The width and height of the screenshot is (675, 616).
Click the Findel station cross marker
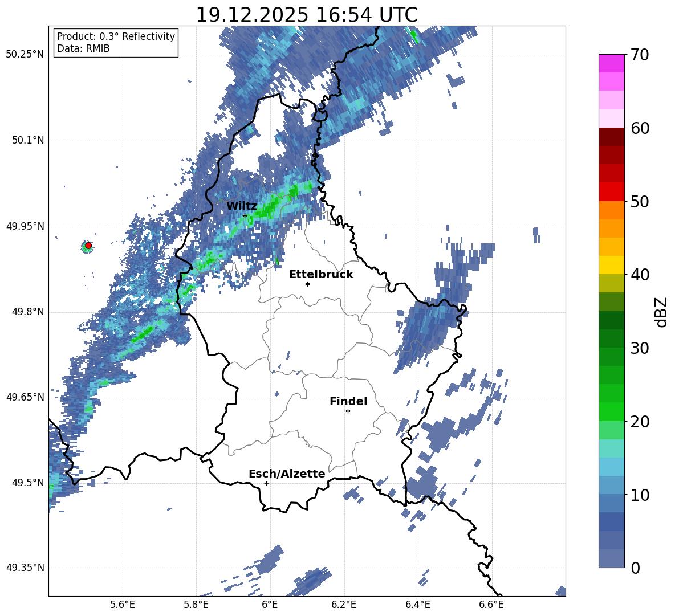(x=348, y=411)
